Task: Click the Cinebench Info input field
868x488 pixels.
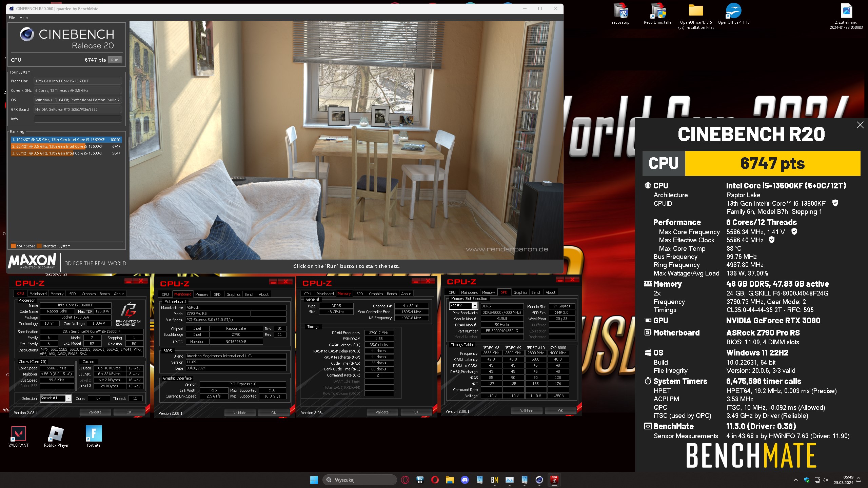Action: [x=78, y=119]
